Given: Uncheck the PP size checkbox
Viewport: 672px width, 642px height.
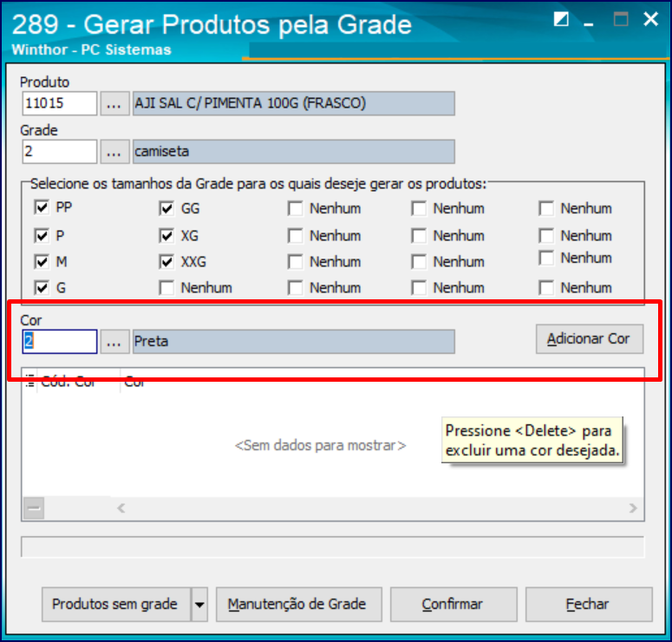Looking at the screenshot, I should coord(42,208).
